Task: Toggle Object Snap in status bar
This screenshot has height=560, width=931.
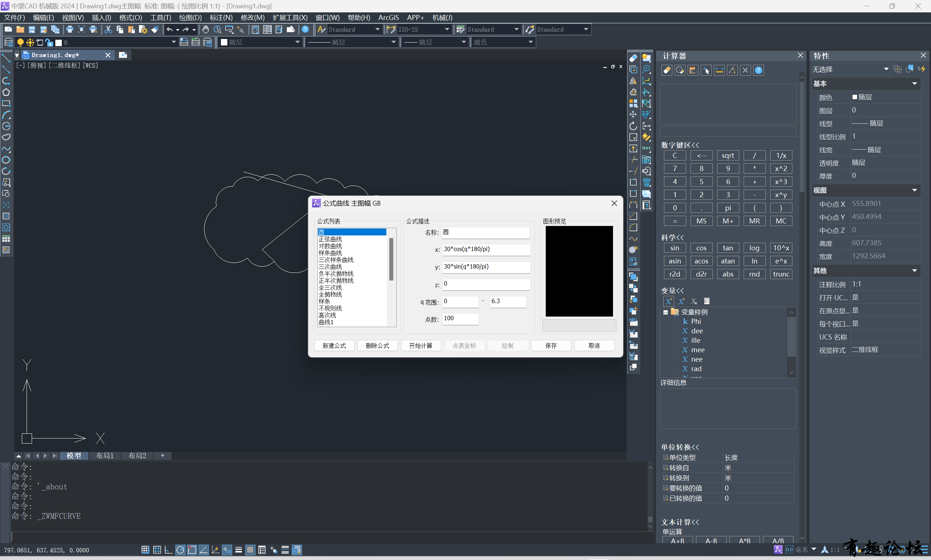Action: (x=192, y=550)
